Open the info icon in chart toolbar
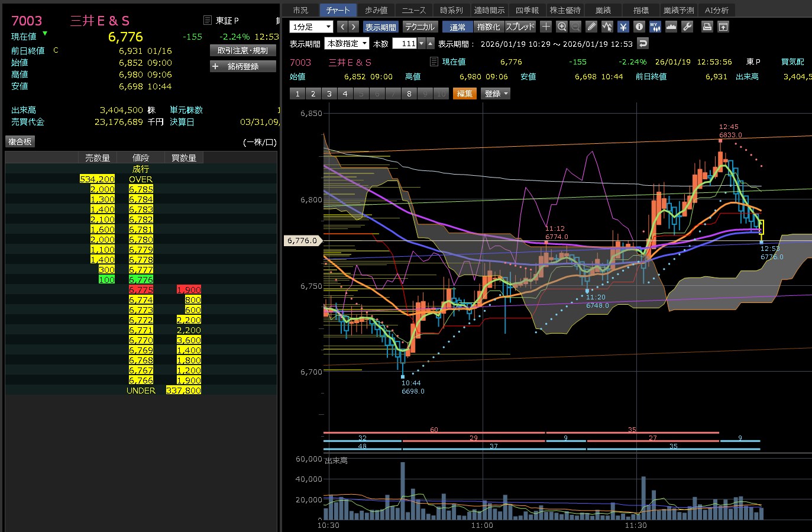The width and height of the screenshot is (812, 532). pyautogui.click(x=639, y=27)
